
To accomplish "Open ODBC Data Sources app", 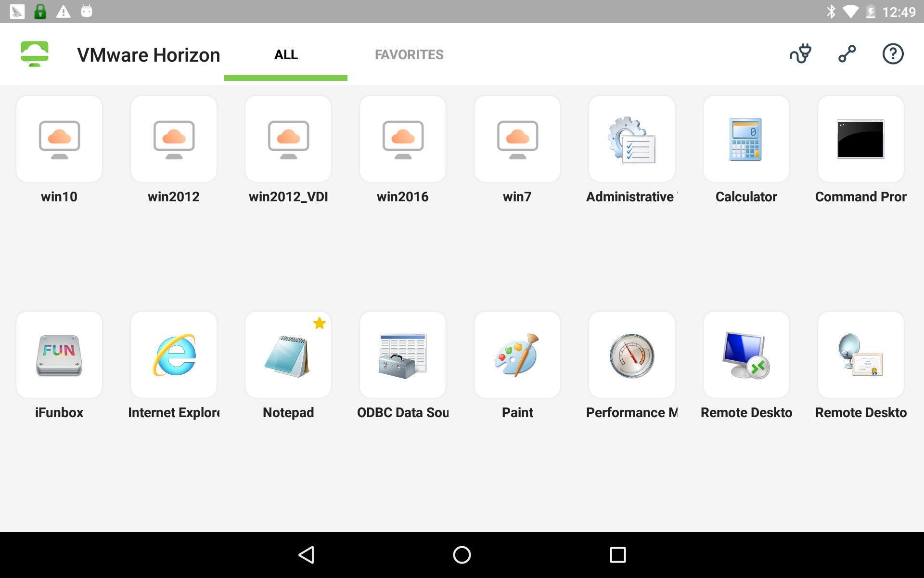I will point(403,355).
